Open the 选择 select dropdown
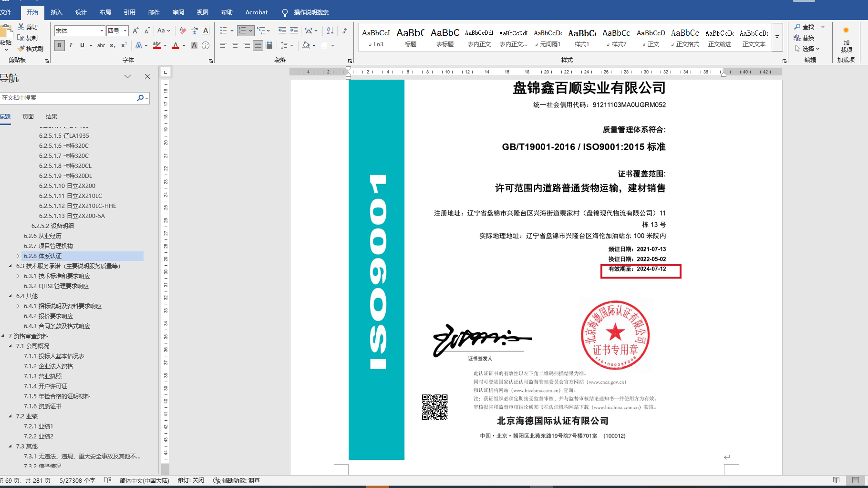The height and width of the screenshot is (488, 868). point(807,49)
